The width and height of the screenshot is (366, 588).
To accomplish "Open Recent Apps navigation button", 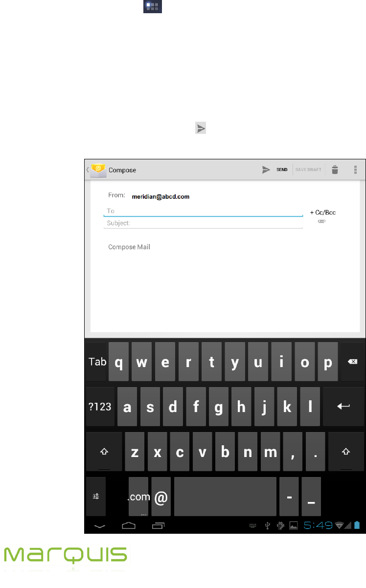I will pos(158,526).
